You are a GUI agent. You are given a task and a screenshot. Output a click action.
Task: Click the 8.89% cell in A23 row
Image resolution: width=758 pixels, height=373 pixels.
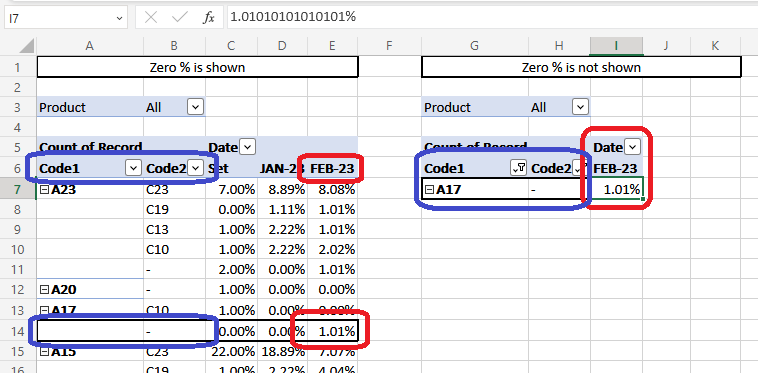point(282,190)
